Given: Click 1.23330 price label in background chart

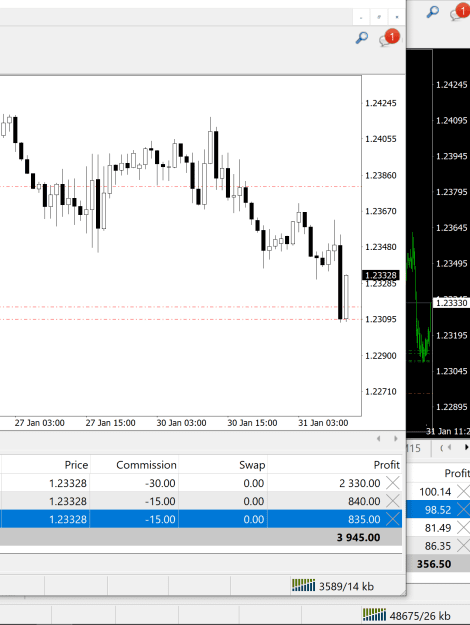Looking at the screenshot, I should [x=451, y=303].
